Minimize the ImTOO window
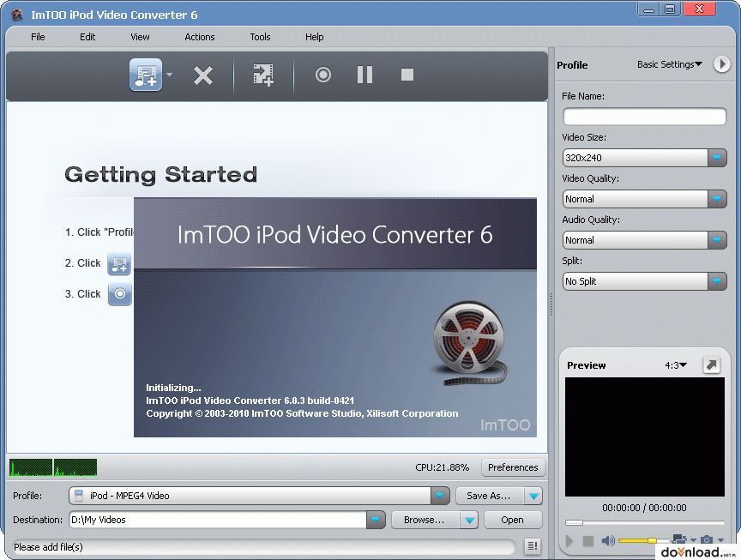The width and height of the screenshot is (741, 560). (x=649, y=9)
